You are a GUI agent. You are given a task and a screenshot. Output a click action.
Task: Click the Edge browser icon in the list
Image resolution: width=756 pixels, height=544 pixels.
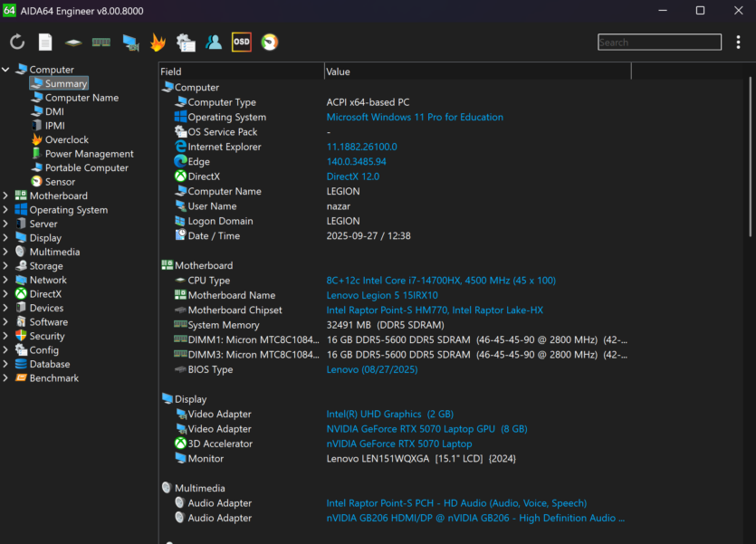[180, 161]
